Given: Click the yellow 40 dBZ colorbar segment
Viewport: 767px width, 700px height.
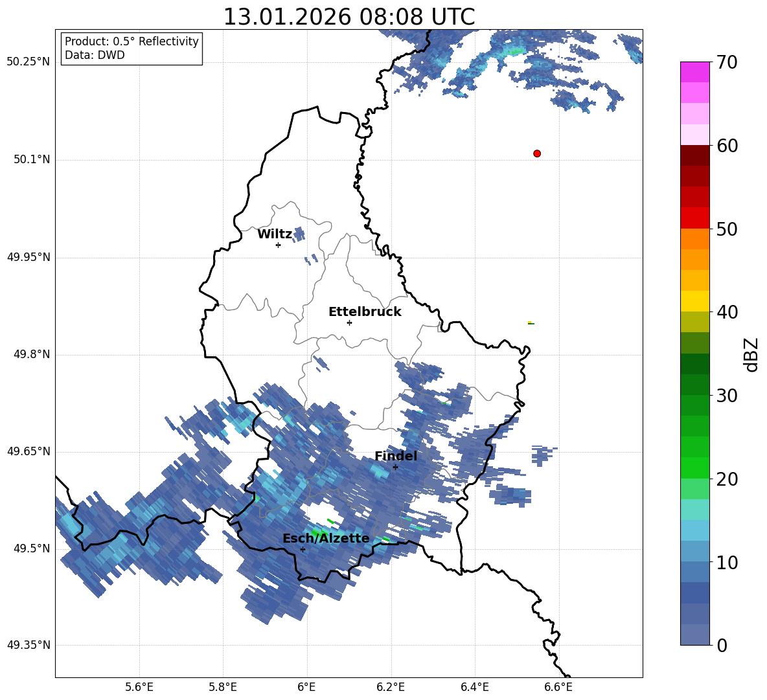Looking at the screenshot, I should (695, 302).
